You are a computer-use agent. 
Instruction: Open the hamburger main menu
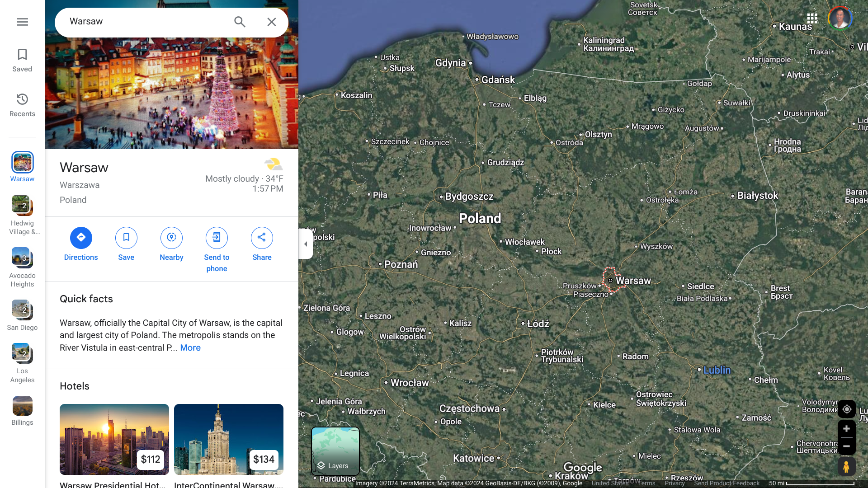[x=22, y=22]
